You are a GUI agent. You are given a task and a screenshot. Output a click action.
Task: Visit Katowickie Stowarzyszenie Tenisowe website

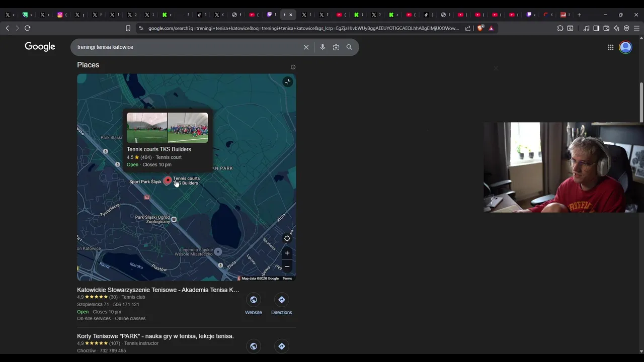click(x=254, y=305)
